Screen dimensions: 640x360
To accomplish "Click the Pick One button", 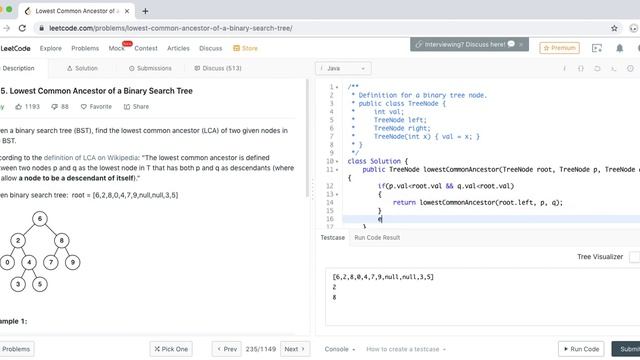I will [171, 349].
